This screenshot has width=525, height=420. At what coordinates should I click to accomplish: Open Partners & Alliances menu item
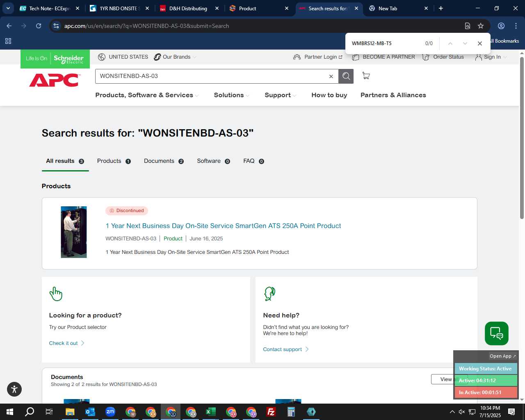[393, 95]
